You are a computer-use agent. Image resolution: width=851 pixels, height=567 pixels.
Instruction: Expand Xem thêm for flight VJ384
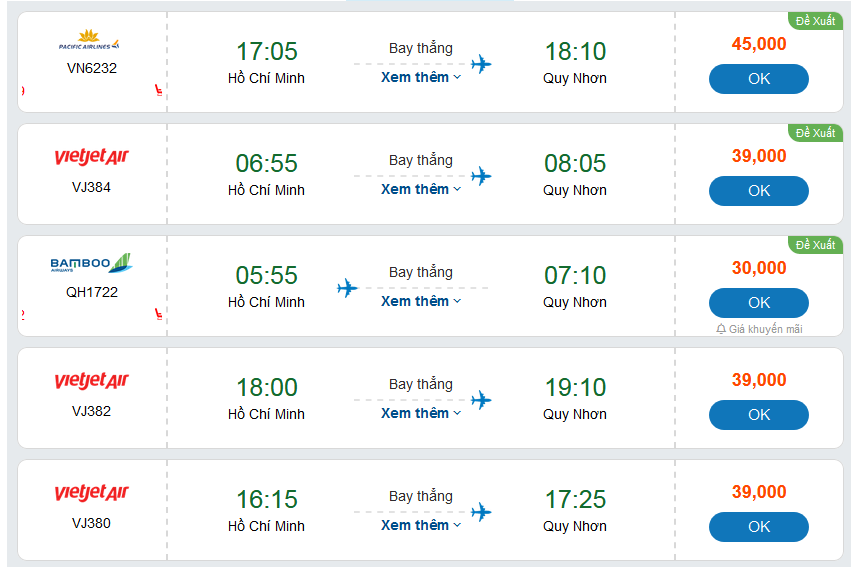pos(421,189)
